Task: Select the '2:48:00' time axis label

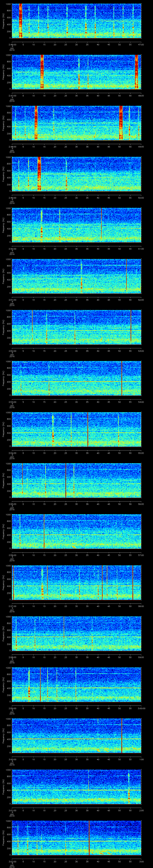Action: tap(12, 146)
